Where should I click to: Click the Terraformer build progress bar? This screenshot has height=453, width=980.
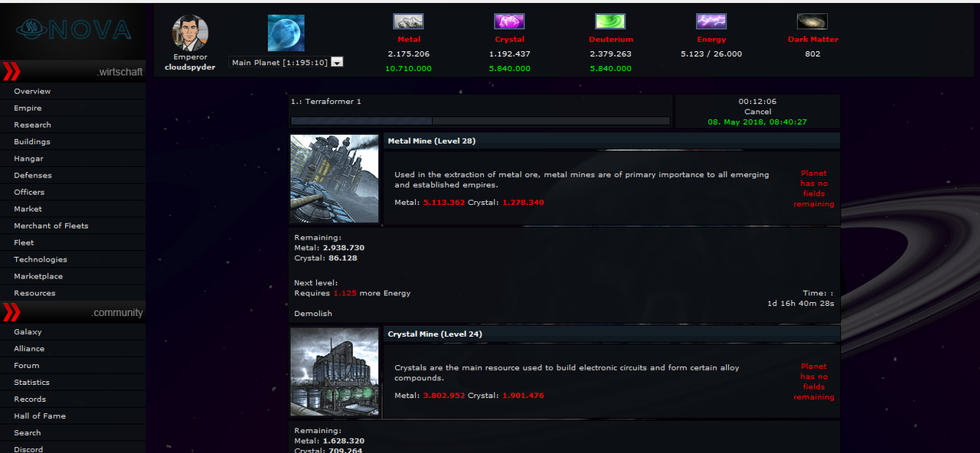tap(480, 121)
